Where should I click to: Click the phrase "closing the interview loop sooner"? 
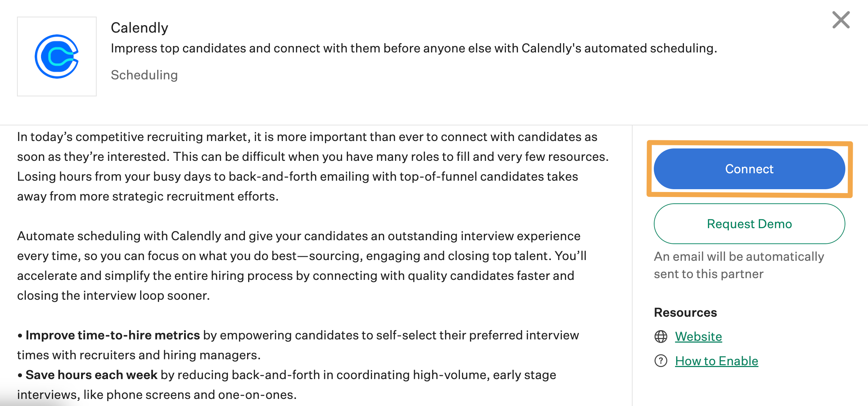[x=113, y=295]
